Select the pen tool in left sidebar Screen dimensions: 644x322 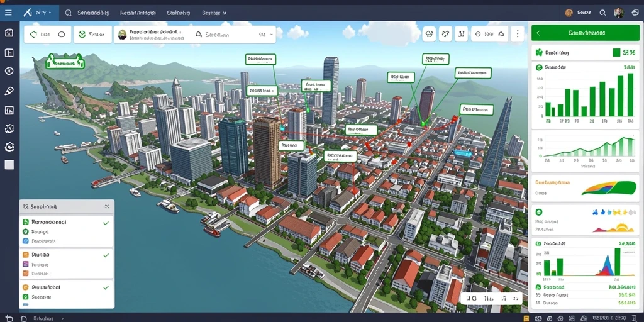coord(9,91)
